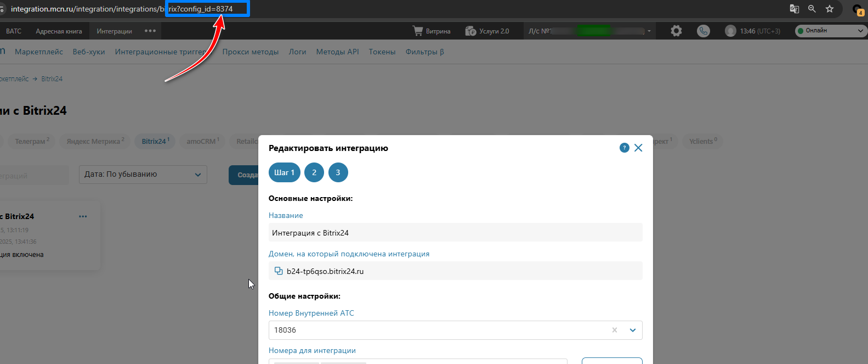Image resolution: width=868 pixels, height=364 pixels.
Task: Click the help question mark in dialog
Action: (624, 148)
